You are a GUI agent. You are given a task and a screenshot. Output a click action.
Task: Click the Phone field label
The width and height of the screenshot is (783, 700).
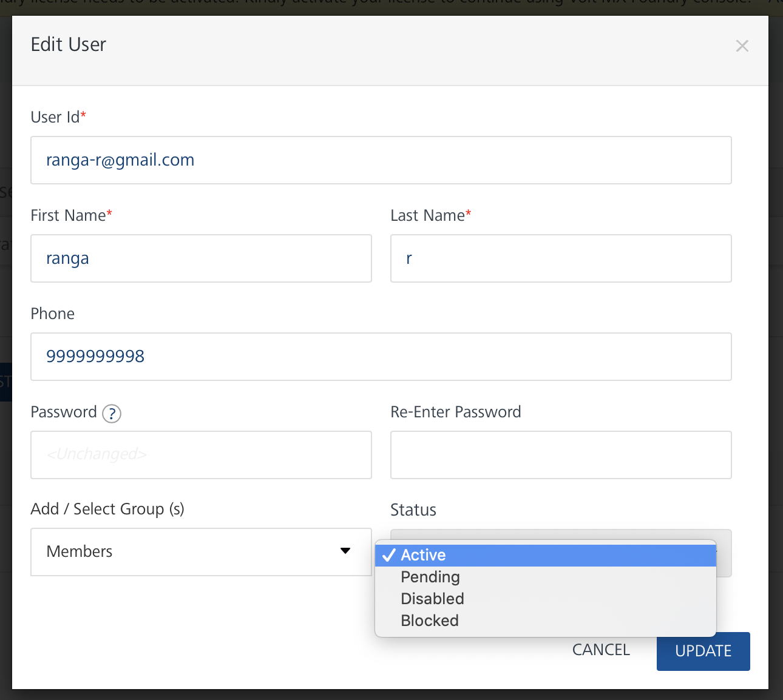[x=53, y=314]
